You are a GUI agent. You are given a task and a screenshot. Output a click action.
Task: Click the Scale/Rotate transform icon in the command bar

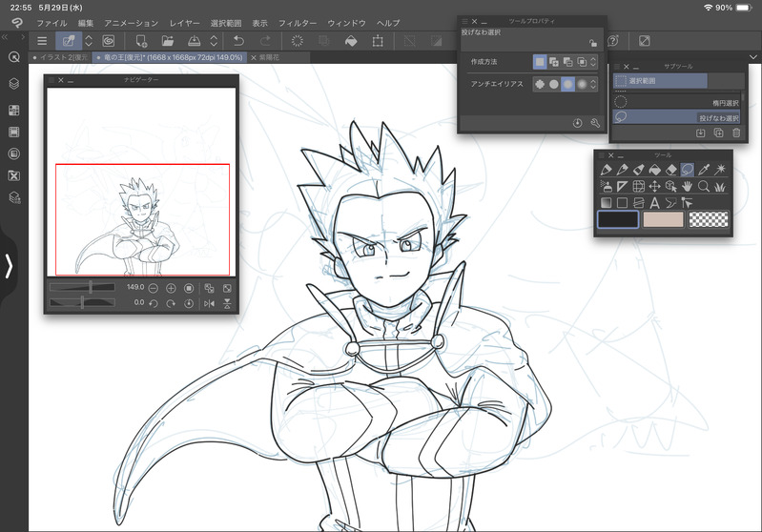(378, 41)
